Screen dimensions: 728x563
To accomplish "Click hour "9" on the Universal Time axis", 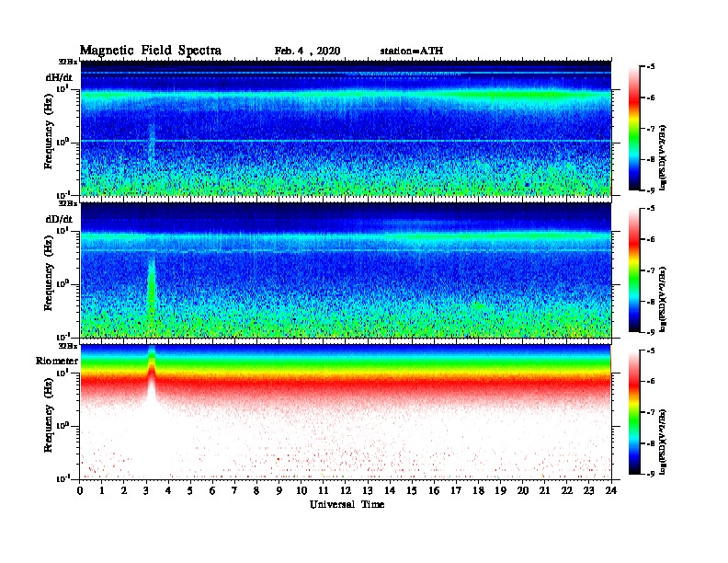I will [279, 490].
